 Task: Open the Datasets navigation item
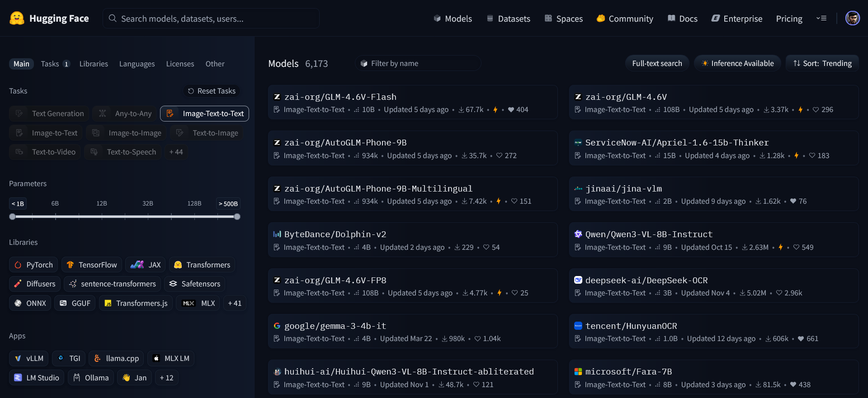[508, 19]
